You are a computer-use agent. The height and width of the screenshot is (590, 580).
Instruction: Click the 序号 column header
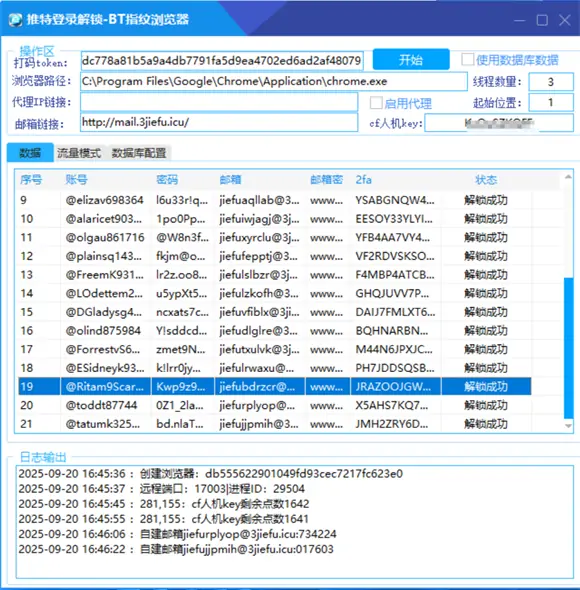[31, 180]
